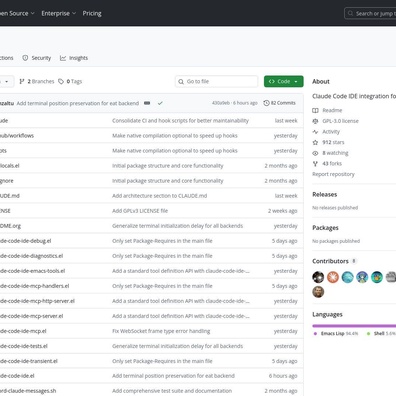The image size is (396, 396).
Task: Open the code-ide-mcp-handlers.el file
Action: [x=35, y=286]
